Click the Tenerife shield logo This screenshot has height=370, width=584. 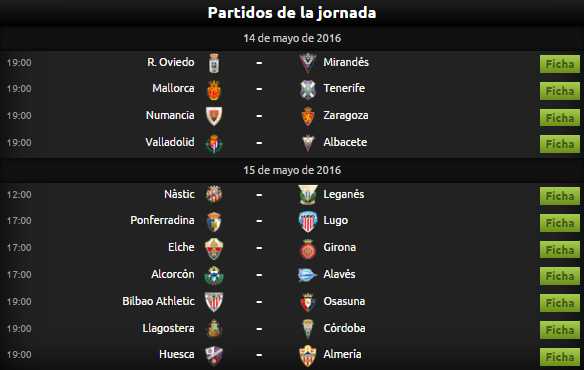(x=308, y=90)
